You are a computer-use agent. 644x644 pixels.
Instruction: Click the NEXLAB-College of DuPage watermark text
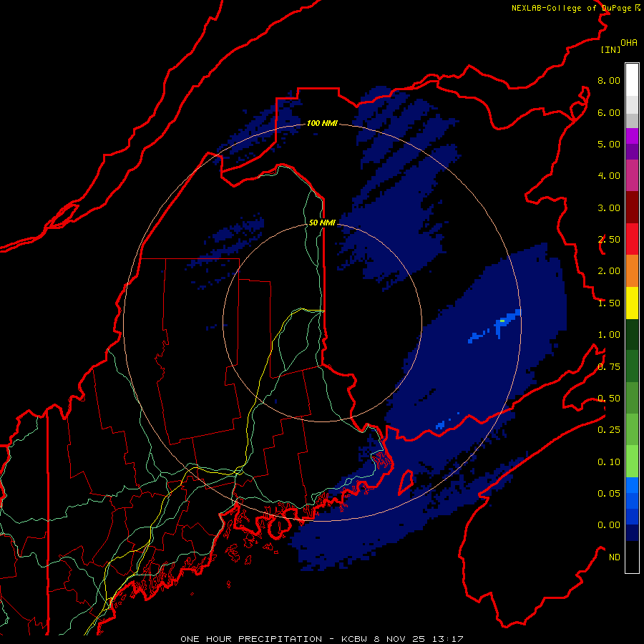(575, 8)
